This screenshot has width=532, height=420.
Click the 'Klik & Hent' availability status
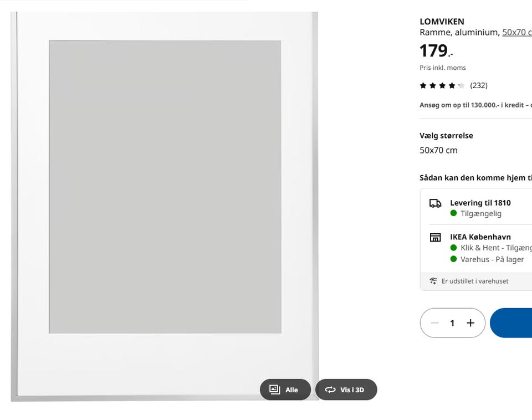[x=493, y=248]
